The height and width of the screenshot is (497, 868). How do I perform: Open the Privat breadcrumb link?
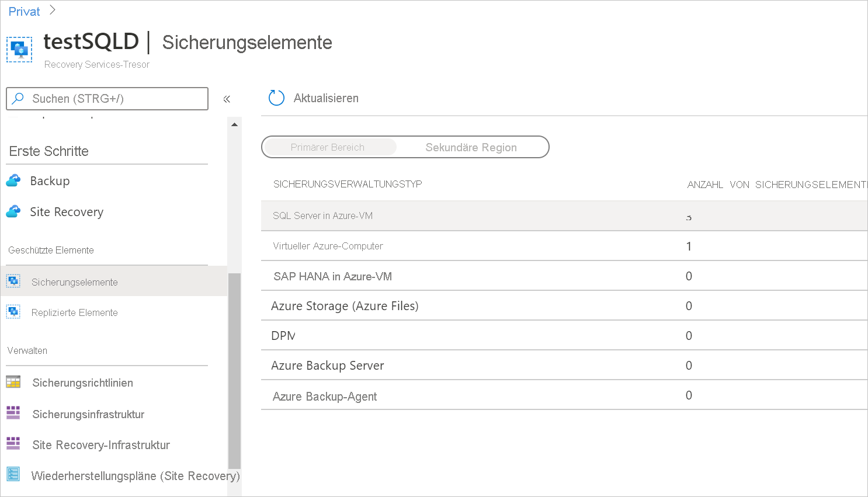tap(23, 11)
